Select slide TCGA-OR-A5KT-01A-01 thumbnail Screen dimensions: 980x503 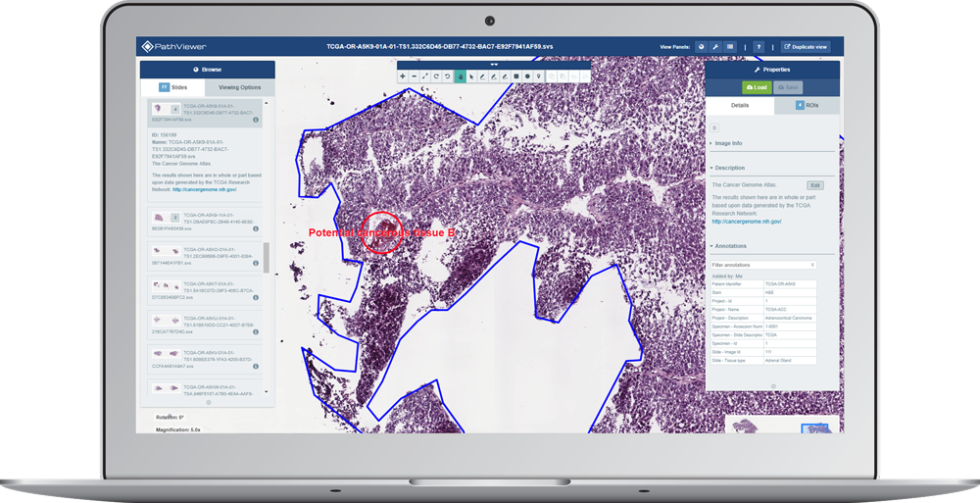click(166, 285)
